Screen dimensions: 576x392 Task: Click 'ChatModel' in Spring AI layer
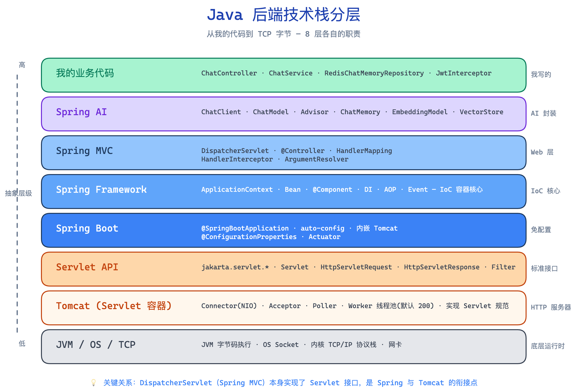pyautogui.click(x=271, y=112)
